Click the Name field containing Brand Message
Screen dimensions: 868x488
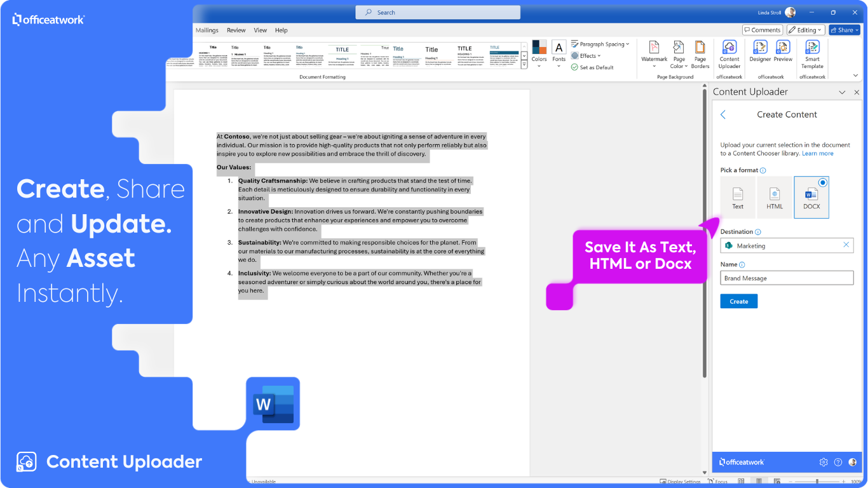pos(787,278)
